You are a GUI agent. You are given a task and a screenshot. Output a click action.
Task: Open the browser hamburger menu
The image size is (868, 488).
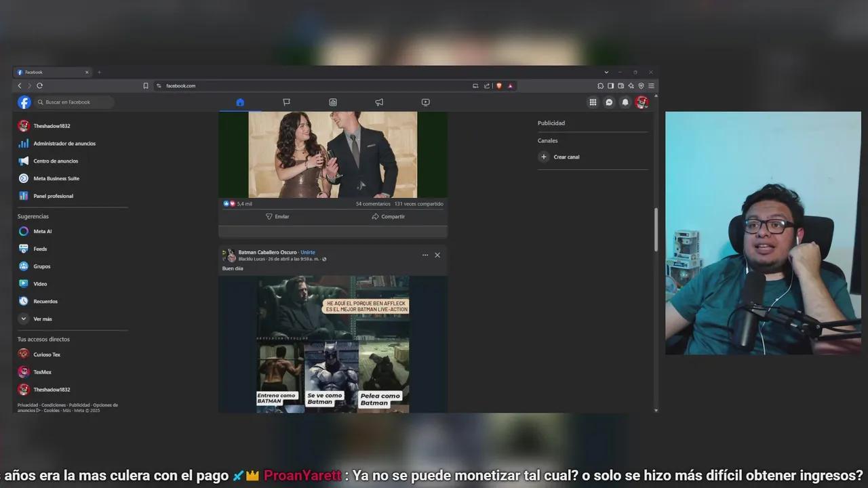click(651, 85)
